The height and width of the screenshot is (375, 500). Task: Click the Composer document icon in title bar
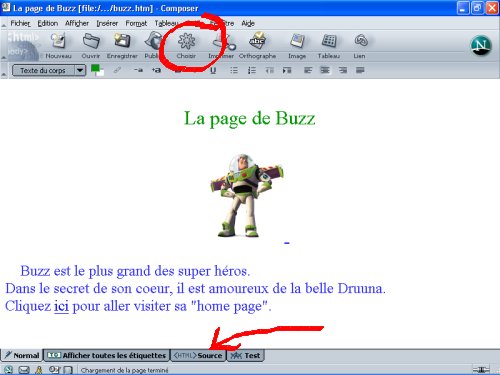pos(6,7)
